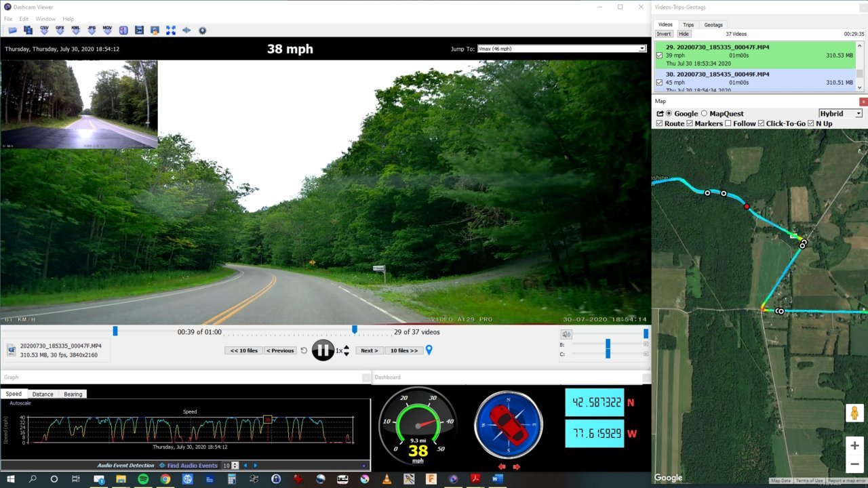Click Find Audio Events link
868x488 pixels.
tap(193, 466)
